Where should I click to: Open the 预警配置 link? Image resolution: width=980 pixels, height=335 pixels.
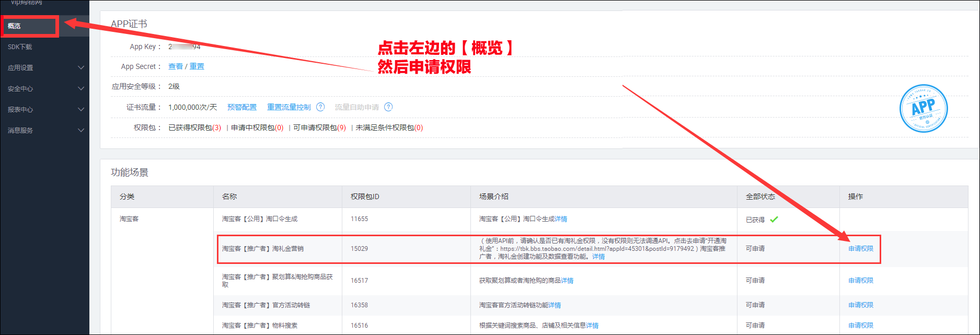click(242, 107)
